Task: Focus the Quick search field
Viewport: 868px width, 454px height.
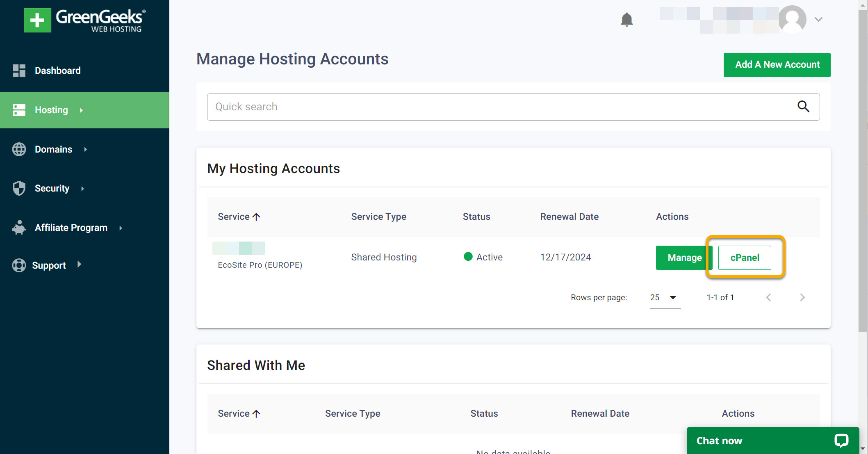Action: click(500, 107)
